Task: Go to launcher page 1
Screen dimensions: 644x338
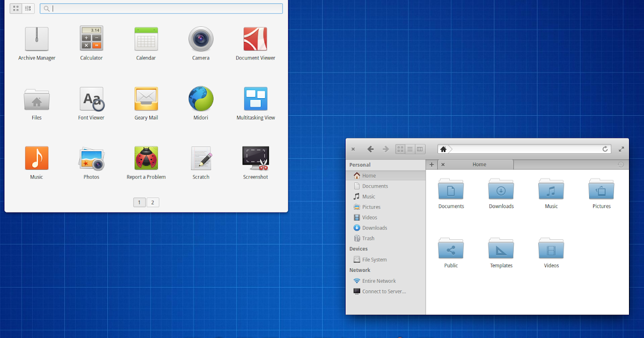Action: pos(139,202)
